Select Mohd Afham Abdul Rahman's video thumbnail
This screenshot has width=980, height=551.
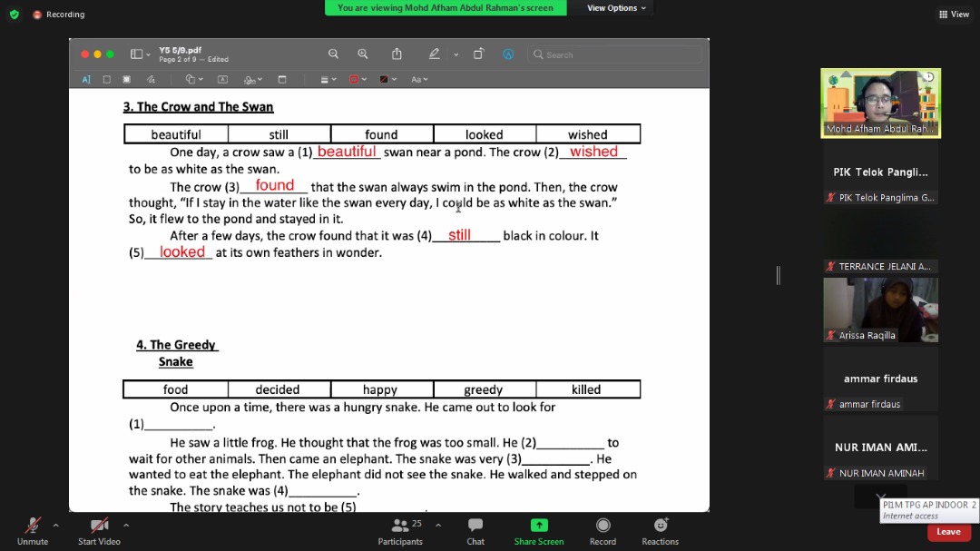880,103
